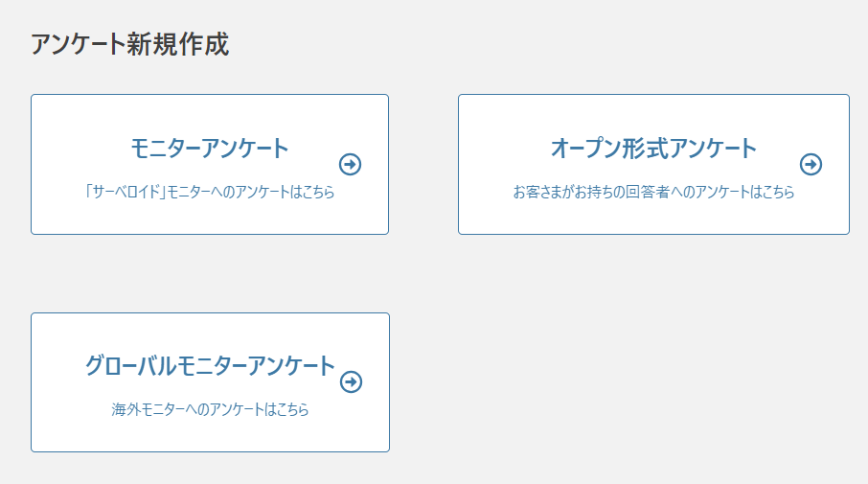This screenshot has width=868, height=484.
Task: Click the arrow icon in オープン形式アンケート card
Action: 811,164
